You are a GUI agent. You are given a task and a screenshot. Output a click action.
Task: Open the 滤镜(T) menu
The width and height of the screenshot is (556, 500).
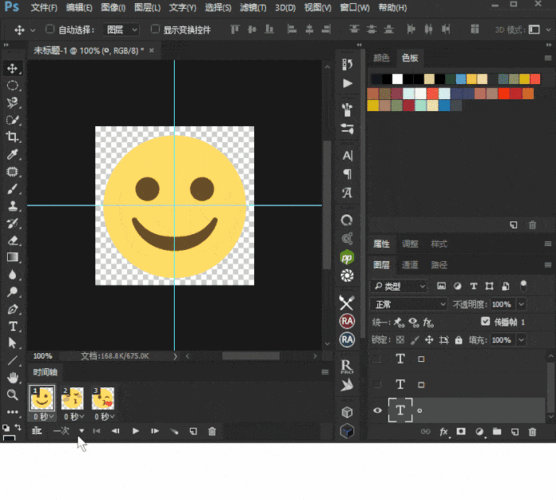[253, 7]
